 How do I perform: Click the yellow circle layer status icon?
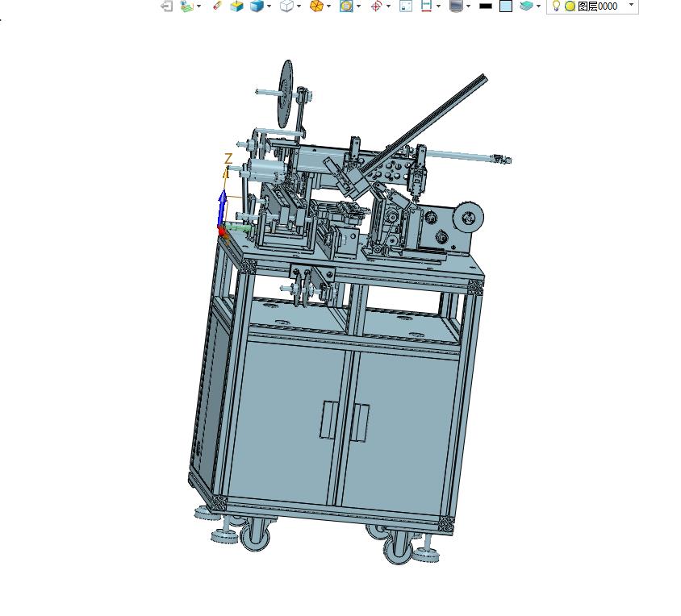tap(570, 6)
